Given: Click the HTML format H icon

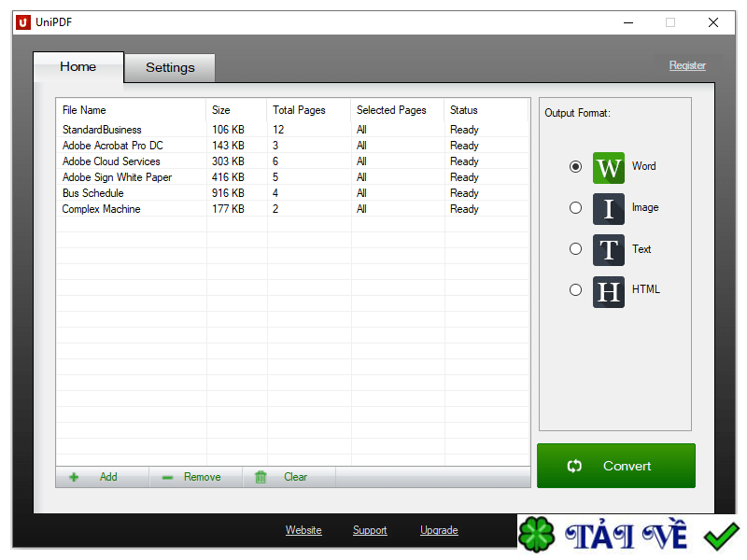Looking at the screenshot, I should coord(609,291).
